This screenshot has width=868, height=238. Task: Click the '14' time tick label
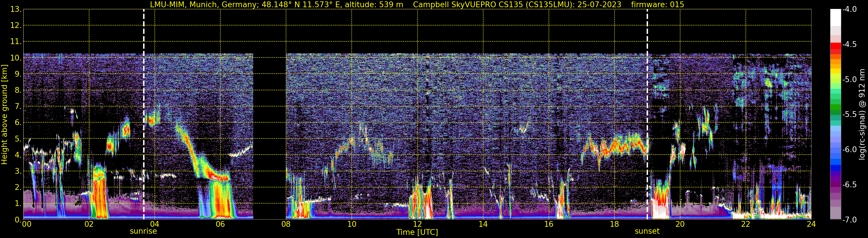tap(483, 224)
